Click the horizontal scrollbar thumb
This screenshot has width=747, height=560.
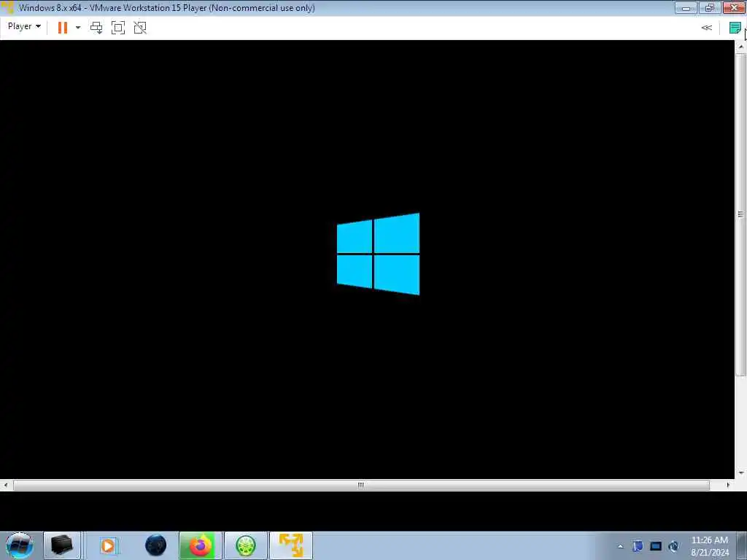pos(361,485)
